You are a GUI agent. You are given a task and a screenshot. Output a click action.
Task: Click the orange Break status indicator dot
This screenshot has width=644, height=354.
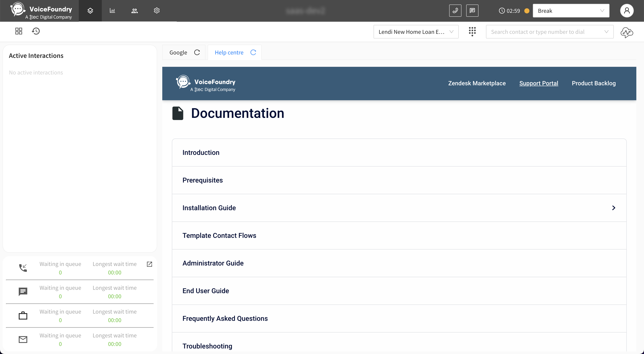(527, 11)
